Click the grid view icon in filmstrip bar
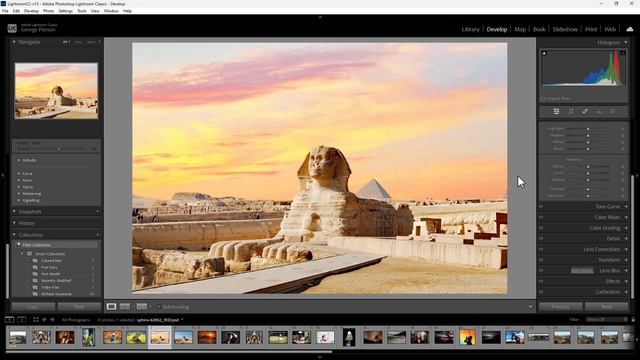 click(x=36, y=320)
